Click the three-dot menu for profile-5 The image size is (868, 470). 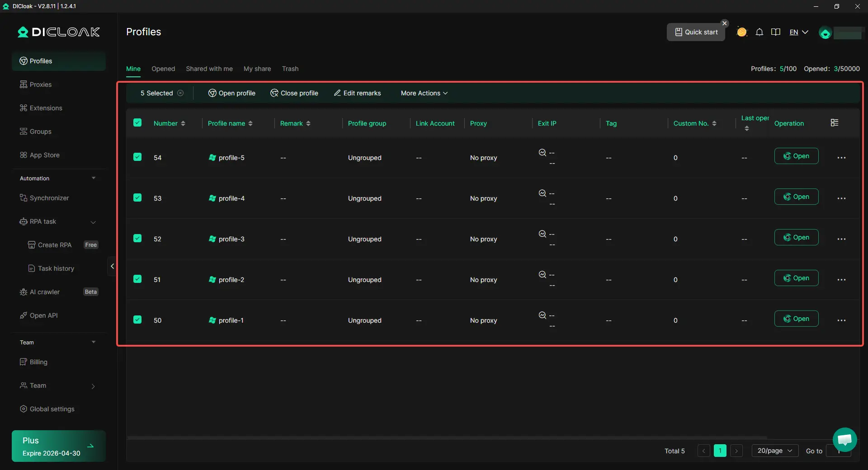click(841, 158)
